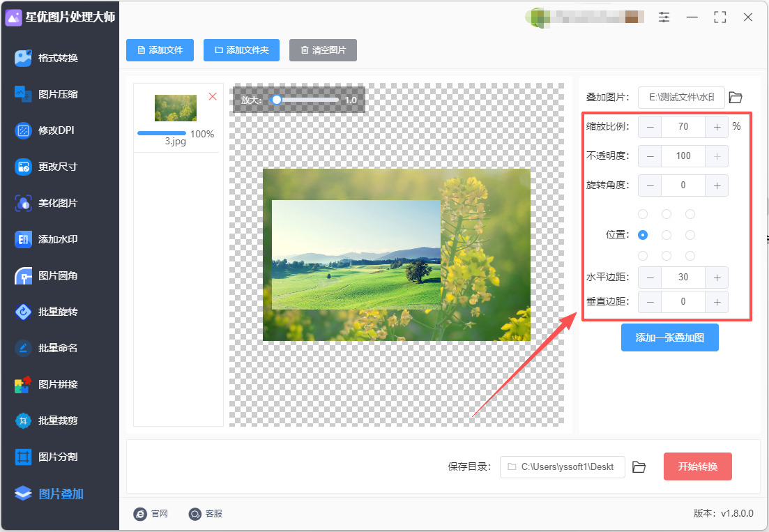The image size is (769, 532).
Task: Click the 旋转角度 value field
Action: pos(683,185)
